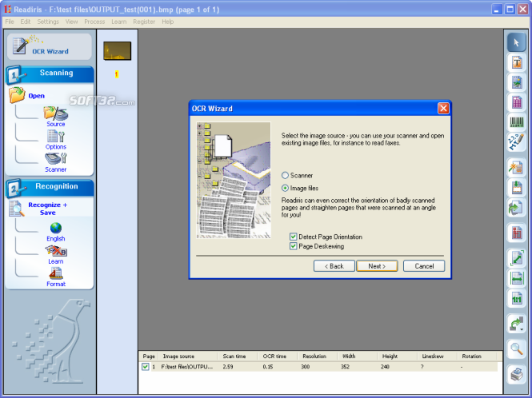Open the Edit menu
The image size is (532, 398).
tap(25, 22)
